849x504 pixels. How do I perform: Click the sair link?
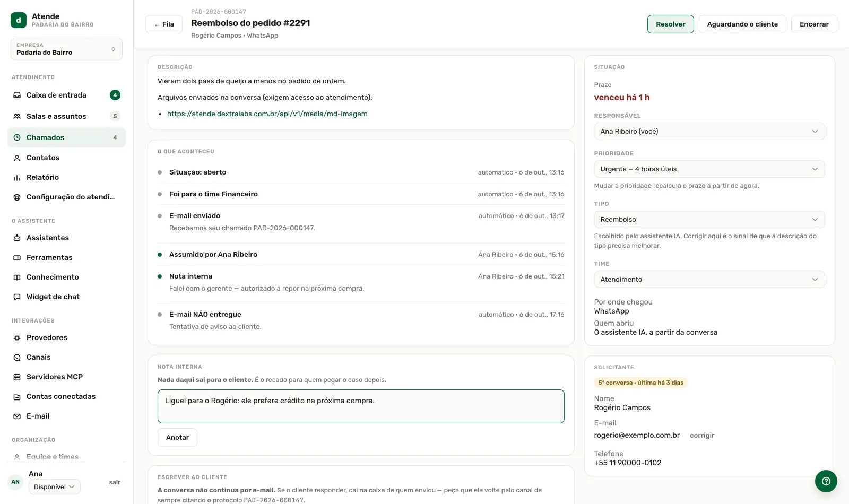click(115, 482)
